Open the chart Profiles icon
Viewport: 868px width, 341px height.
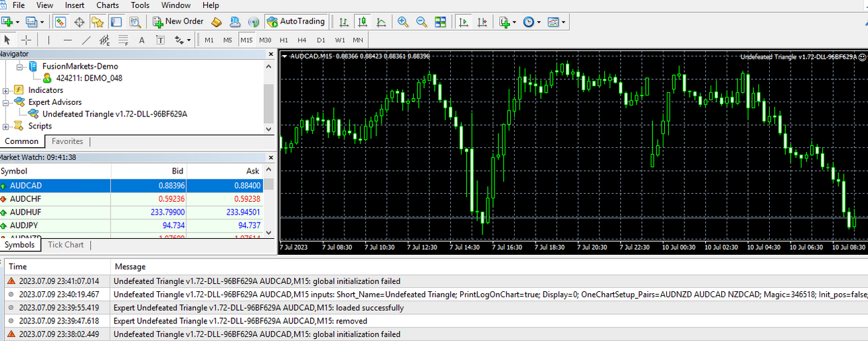click(31, 22)
